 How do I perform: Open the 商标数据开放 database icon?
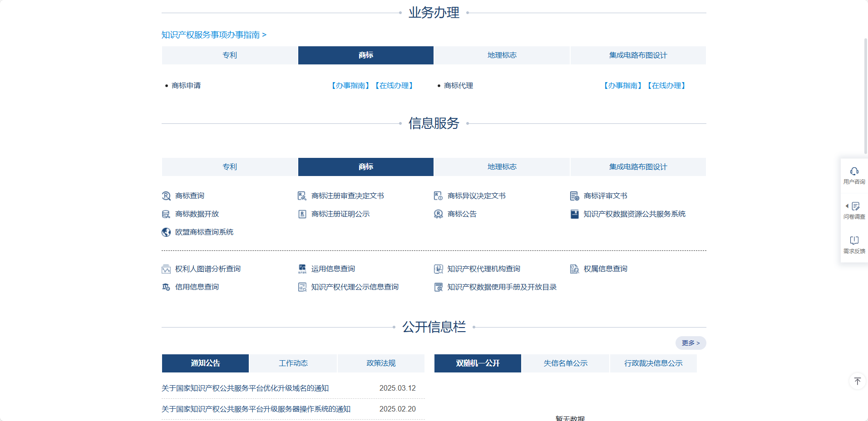[166, 214]
